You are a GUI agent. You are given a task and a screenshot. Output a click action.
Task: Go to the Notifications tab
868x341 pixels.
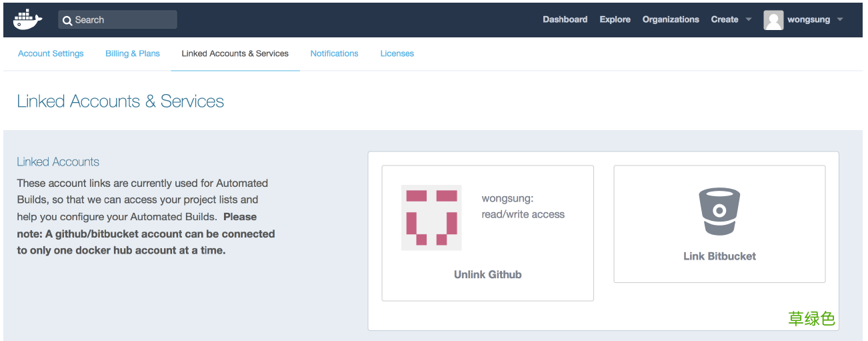(334, 53)
